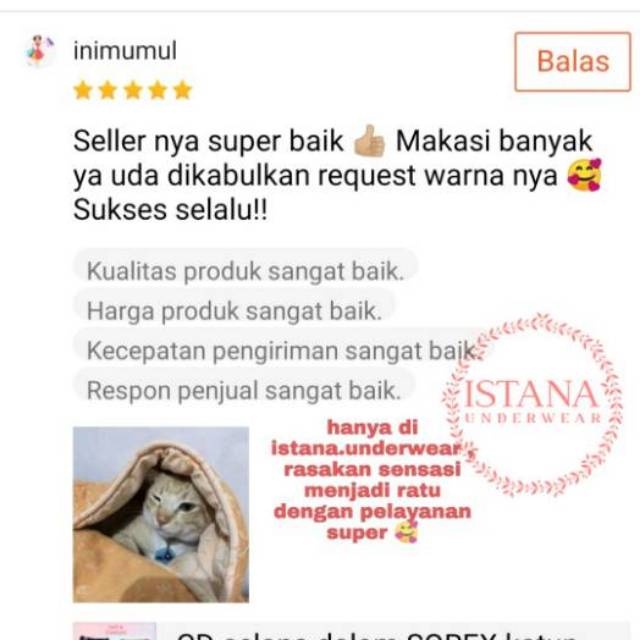Image resolution: width=640 pixels, height=640 pixels.
Task: Open the product thumbnail below the cat photo
Action: pos(115,631)
